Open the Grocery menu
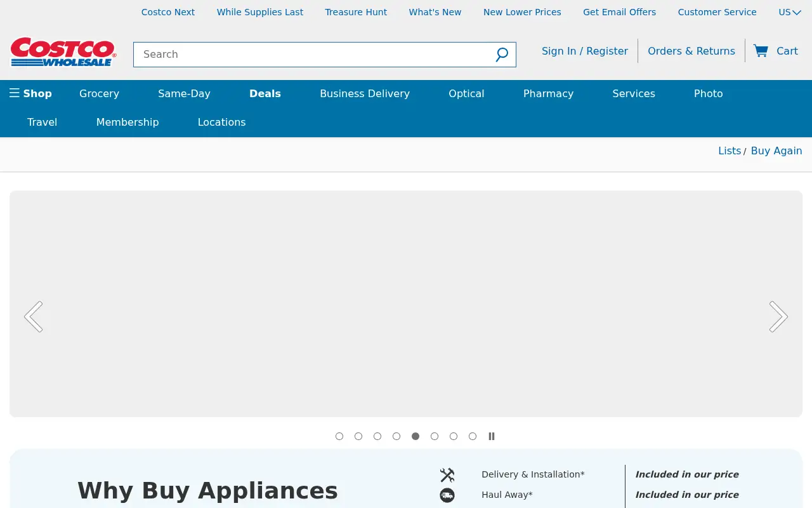This screenshot has width=812, height=508. 99,93
